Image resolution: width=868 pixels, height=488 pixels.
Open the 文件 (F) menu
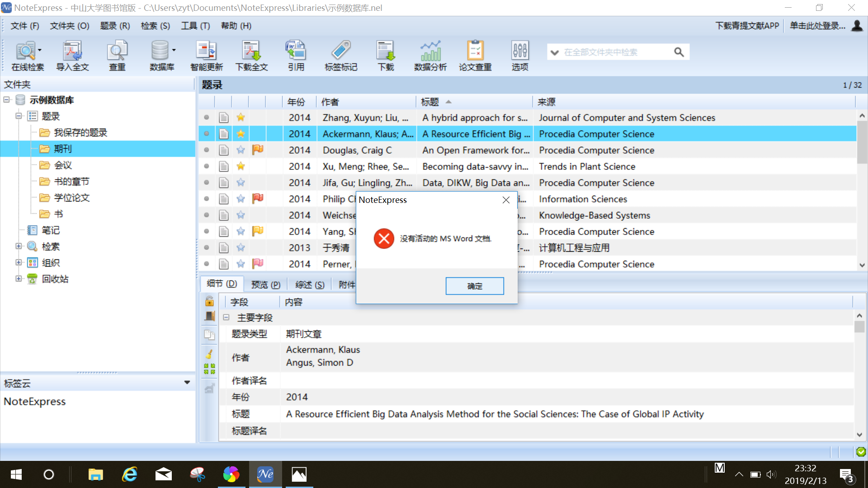point(25,26)
